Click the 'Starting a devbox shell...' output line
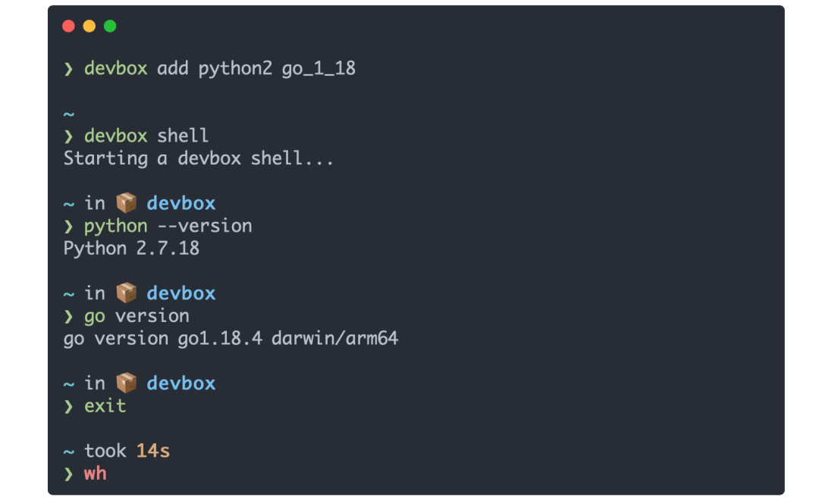This screenshot has width=819, height=504. click(198, 158)
